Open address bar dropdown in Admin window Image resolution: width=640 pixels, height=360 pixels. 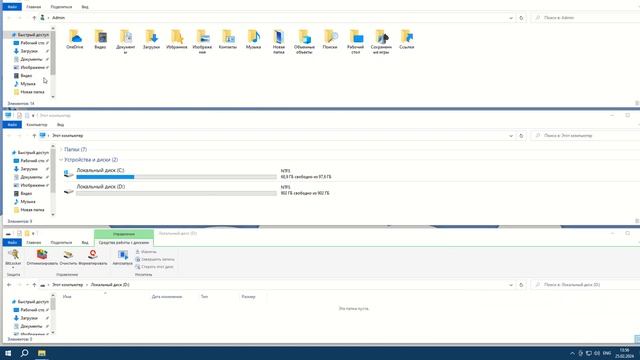(x=511, y=18)
